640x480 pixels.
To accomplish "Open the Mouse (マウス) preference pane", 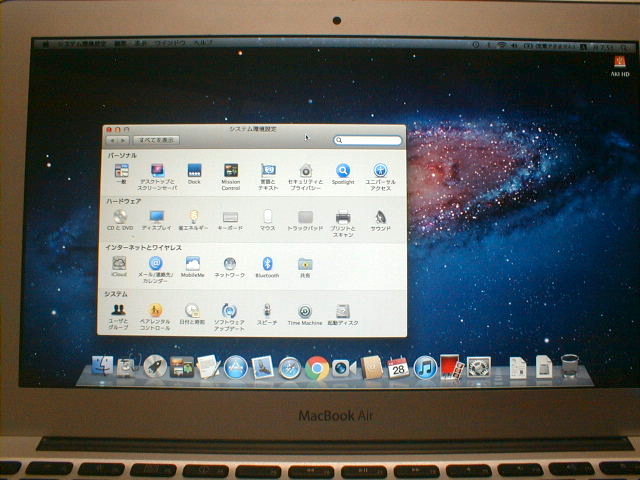I will coord(267,220).
